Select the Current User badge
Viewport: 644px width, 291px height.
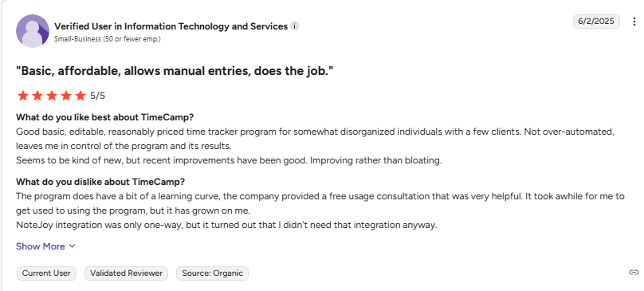[46, 273]
